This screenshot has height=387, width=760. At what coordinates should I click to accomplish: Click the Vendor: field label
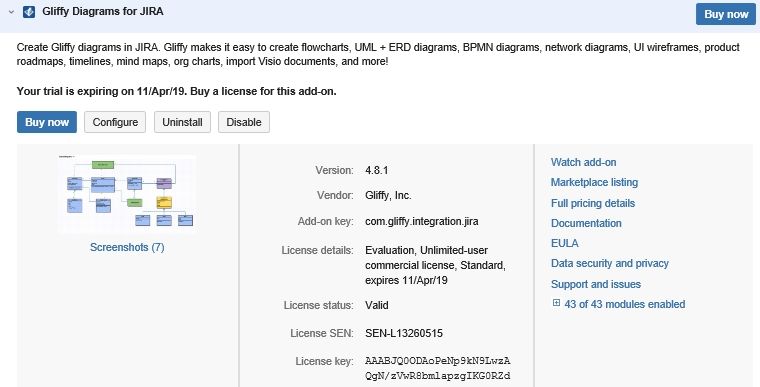[x=335, y=195]
